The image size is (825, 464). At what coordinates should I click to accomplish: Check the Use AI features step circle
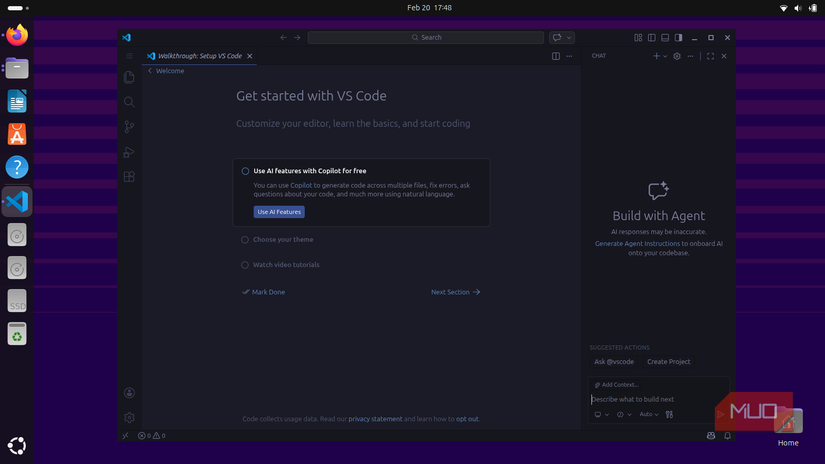245,171
